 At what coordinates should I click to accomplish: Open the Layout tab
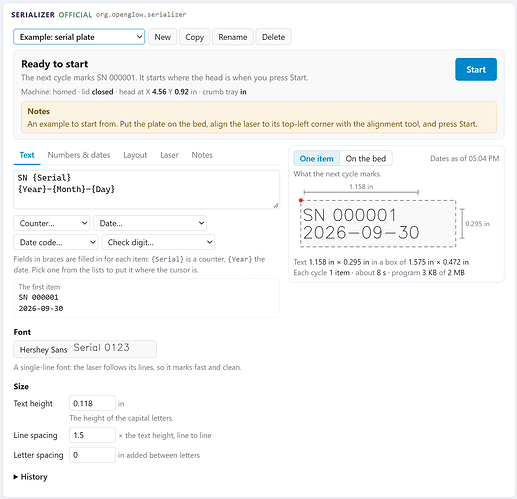tap(135, 155)
